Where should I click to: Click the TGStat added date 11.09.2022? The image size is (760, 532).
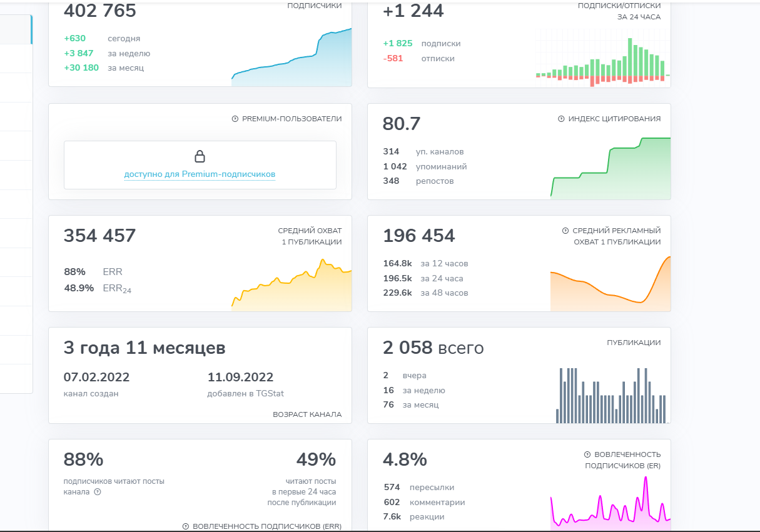tap(241, 378)
